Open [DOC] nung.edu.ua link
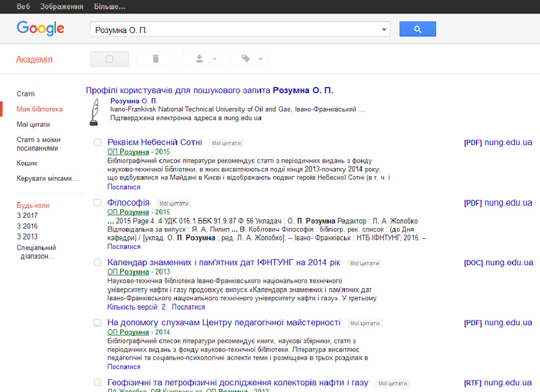The image size is (540, 392). (x=498, y=262)
